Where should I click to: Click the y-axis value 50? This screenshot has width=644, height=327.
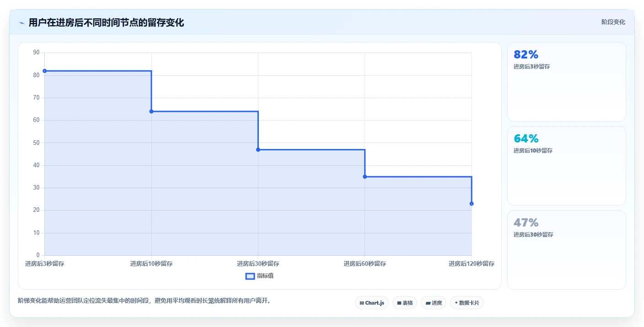click(37, 142)
